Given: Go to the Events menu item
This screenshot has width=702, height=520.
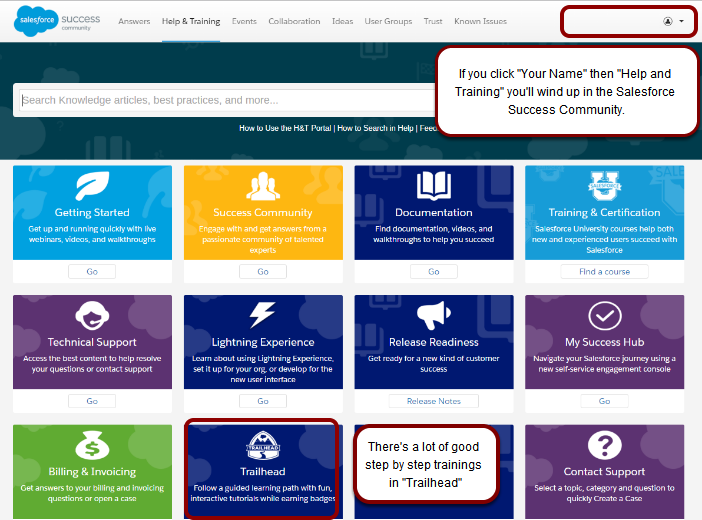Looking at the screenshot, I should coord(244,21).
